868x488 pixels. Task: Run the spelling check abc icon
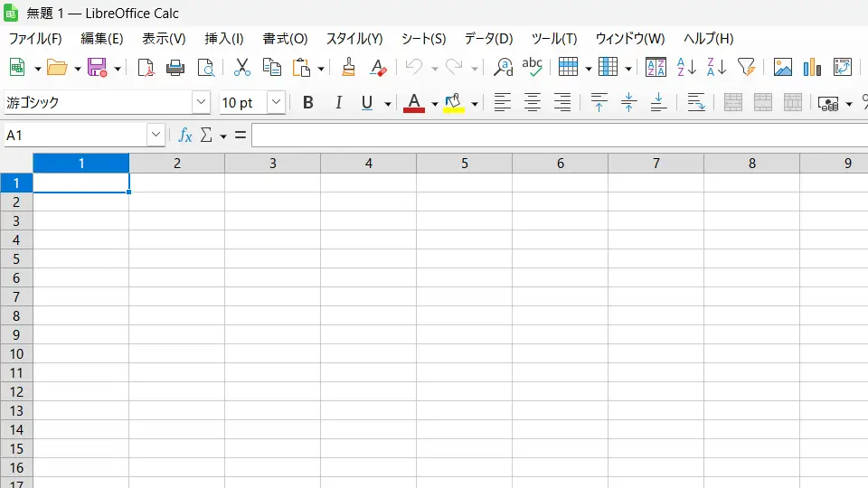click(533, 68)
